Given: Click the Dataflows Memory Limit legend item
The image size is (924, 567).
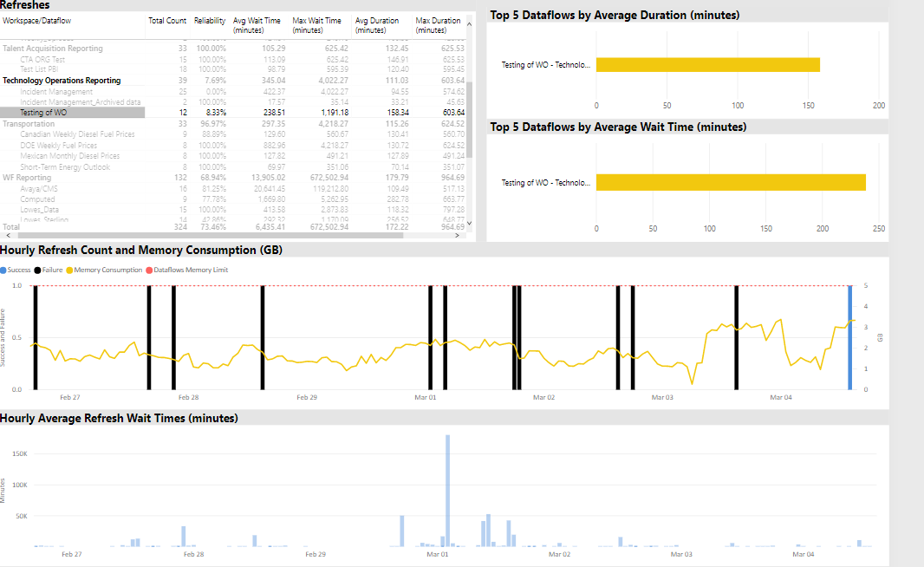Looking at the screenshot, I should (x=187, y=270).
